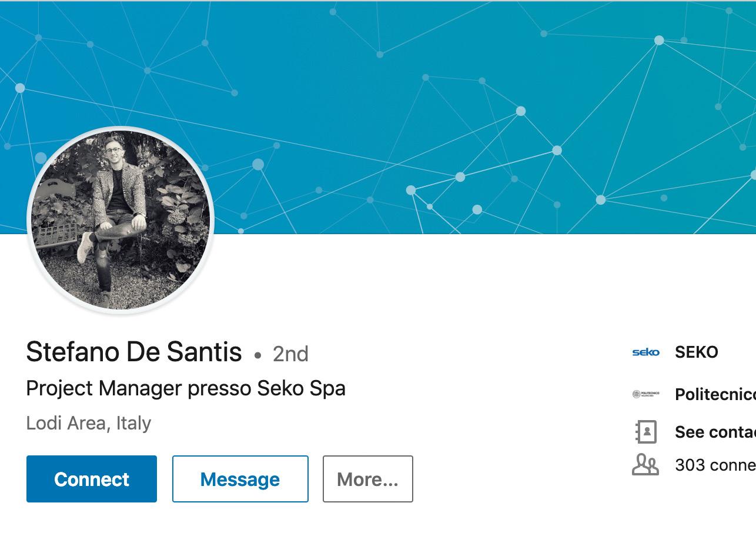Click the name Stefano De Santis
This screenshot has height=546, width=756.
pos(134,352)
